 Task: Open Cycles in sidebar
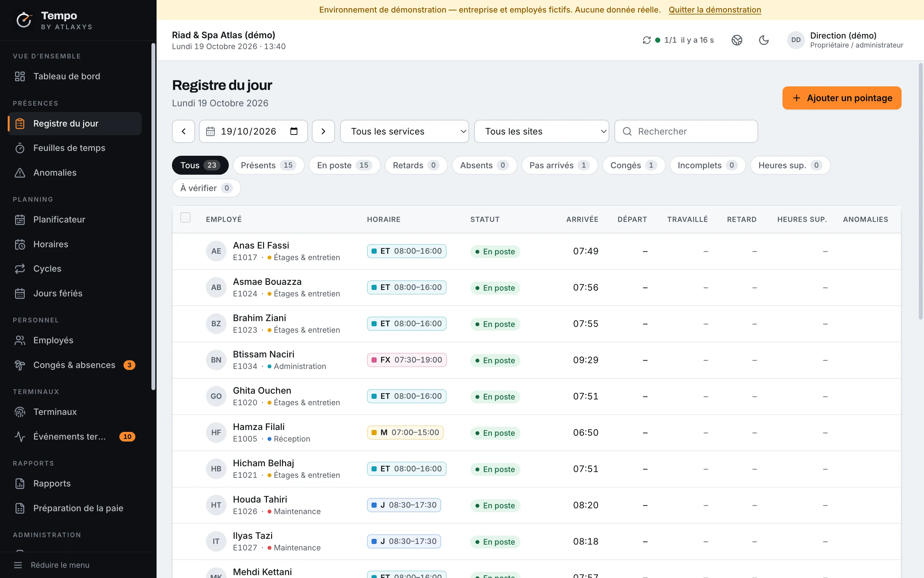[x=75, y=269]
